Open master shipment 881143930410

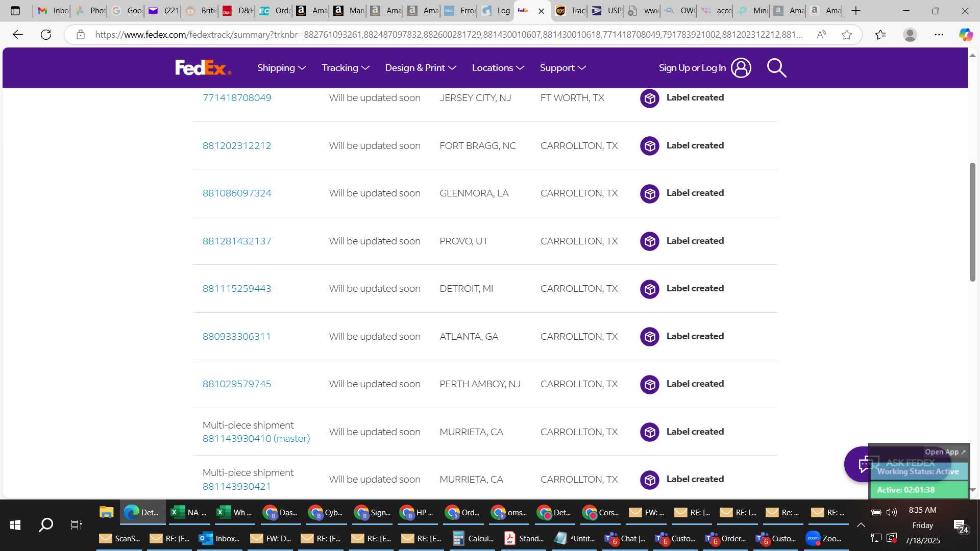click(256, 439)
